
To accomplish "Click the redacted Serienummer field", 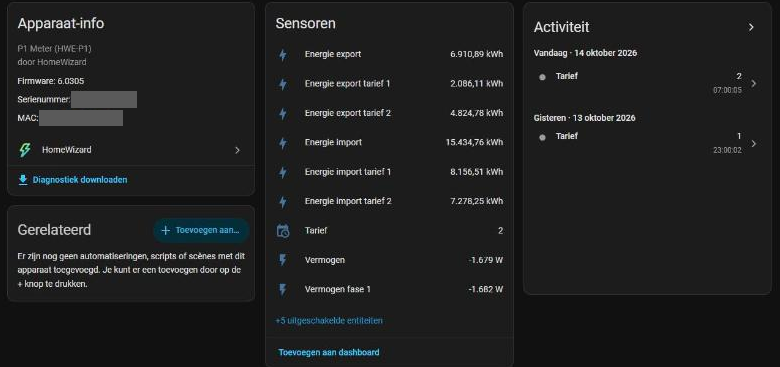I will (103, 99).
